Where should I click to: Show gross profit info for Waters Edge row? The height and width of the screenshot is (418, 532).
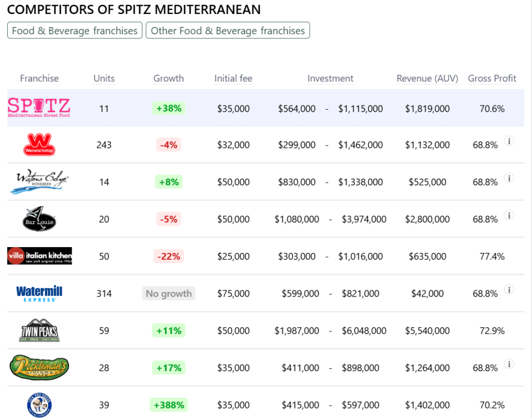coord(509,178)
